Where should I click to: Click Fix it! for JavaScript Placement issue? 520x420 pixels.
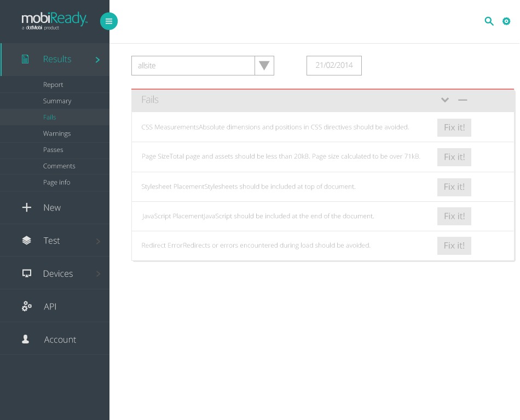(454, 216)
